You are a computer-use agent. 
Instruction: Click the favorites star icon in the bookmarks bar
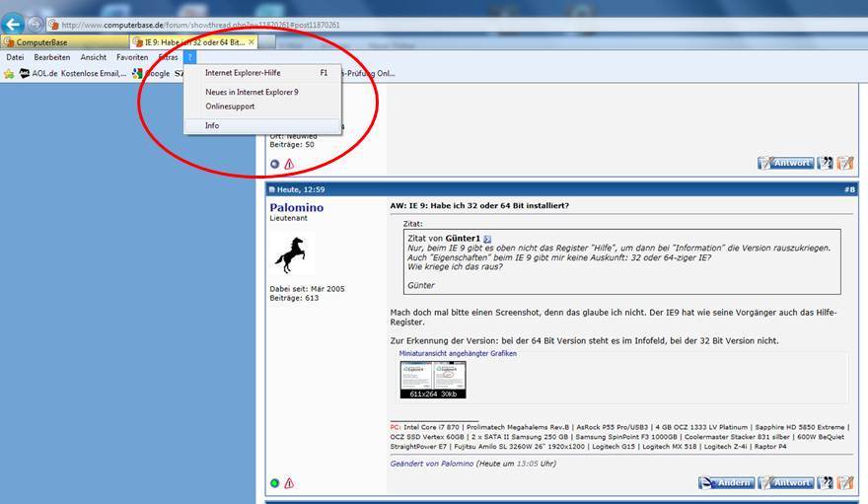[x=9, y=74]
